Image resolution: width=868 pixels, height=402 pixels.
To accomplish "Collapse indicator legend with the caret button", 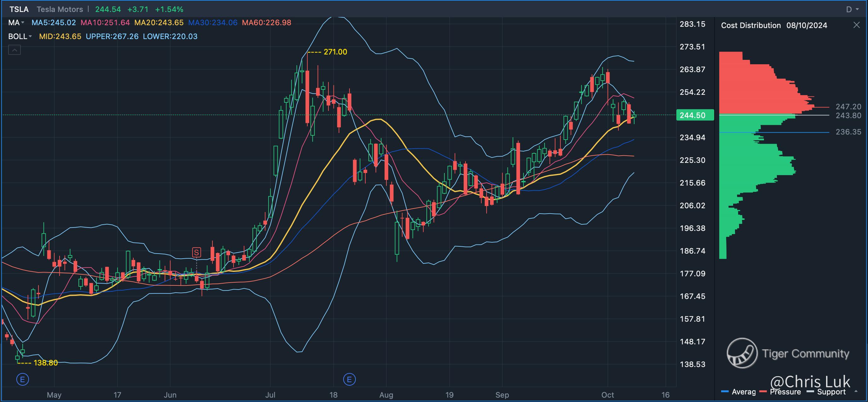I will (x=14, y=50).
